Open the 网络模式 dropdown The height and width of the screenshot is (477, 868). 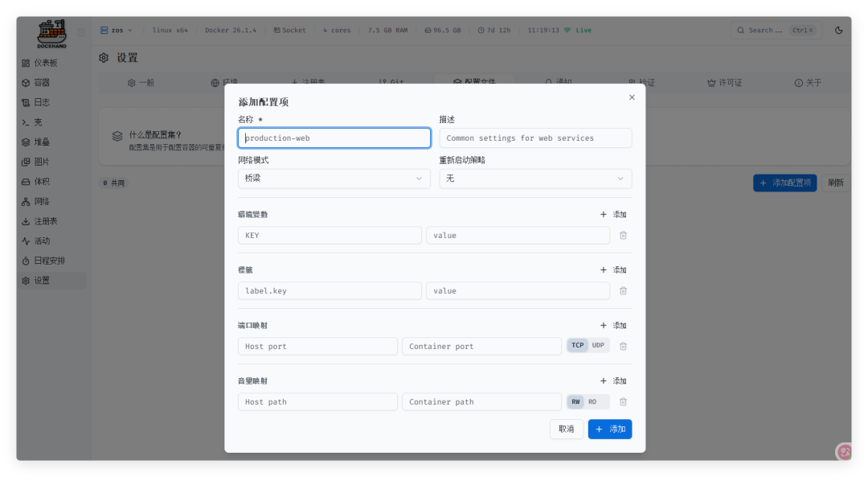click(x=334, y=179)
